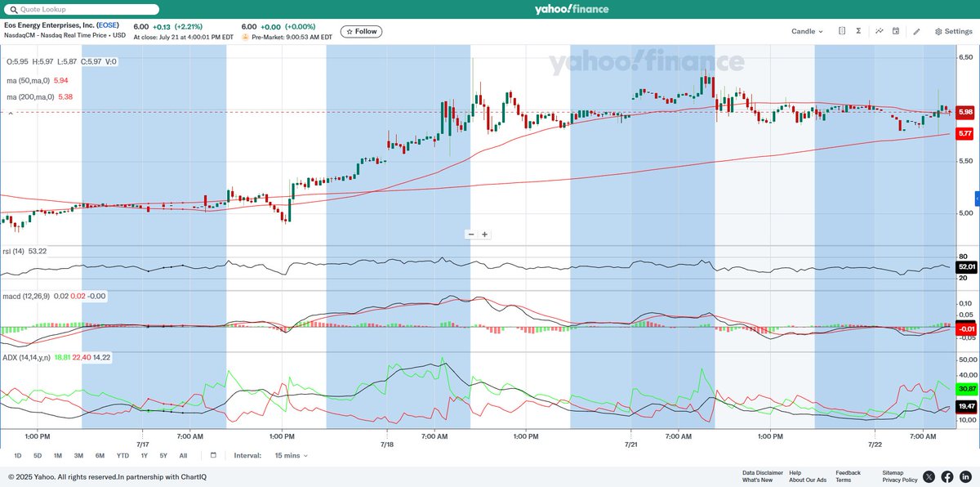Click the EOSE ticker symbol link
Image resolution: width=980 pixels, height=487 pixels.
(x=107, y=26)
